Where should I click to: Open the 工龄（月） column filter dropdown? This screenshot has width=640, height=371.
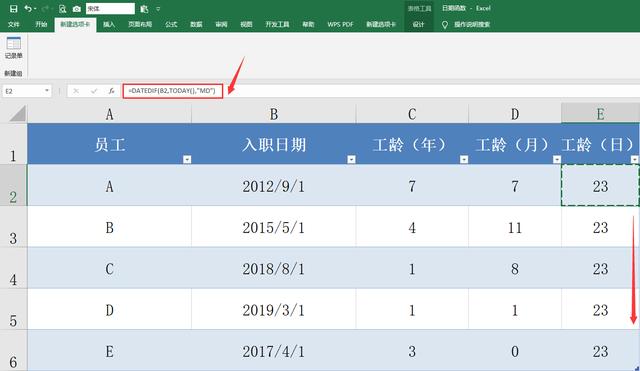557,159
